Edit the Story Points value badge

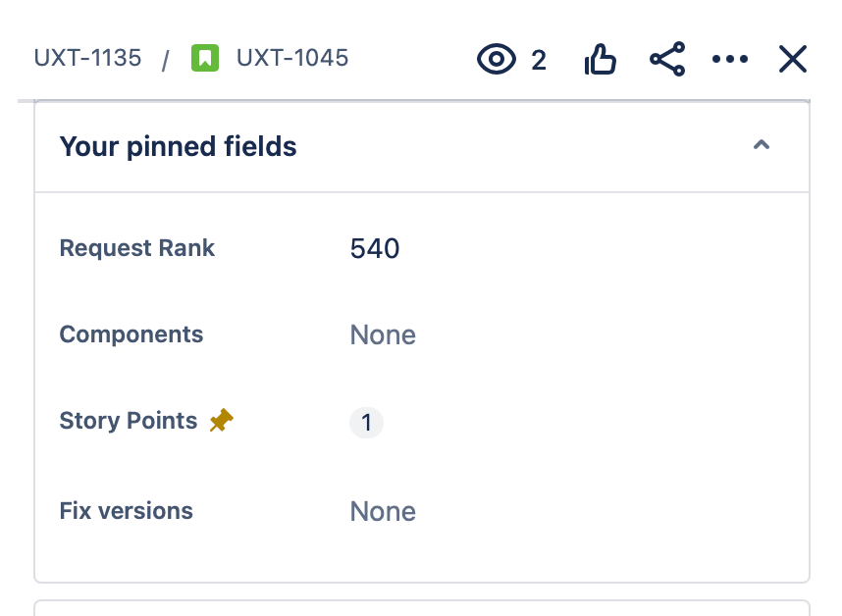[366, 423]
